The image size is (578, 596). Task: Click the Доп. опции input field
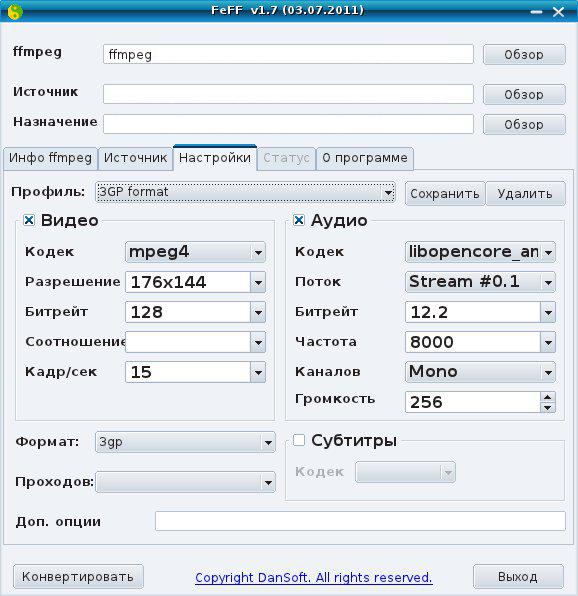[360, 521]
